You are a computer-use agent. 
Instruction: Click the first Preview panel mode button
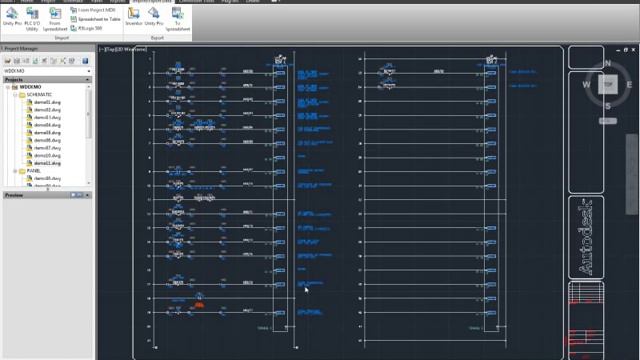73,195
